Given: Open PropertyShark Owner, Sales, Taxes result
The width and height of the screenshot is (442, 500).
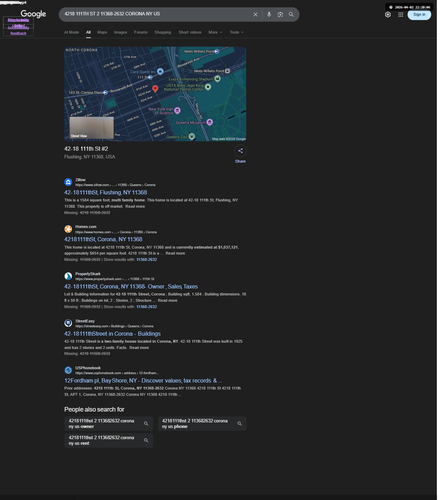Looking at the screenshot, I should 131,287.
